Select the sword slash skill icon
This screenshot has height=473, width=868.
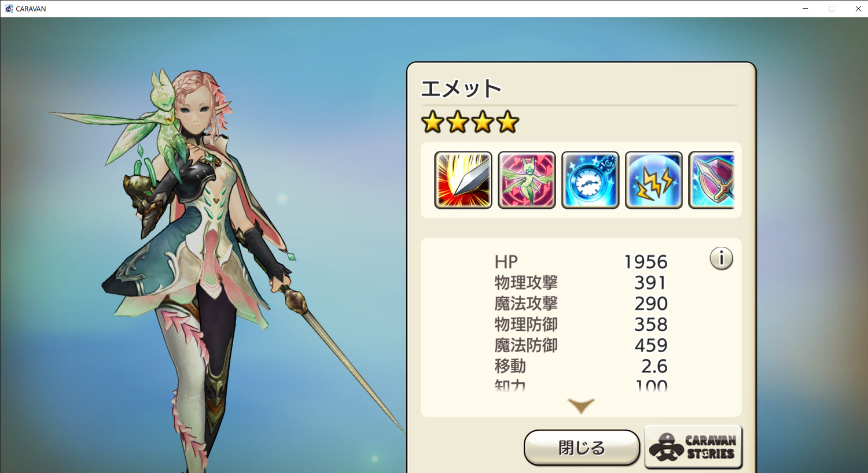tap(463, 180)
